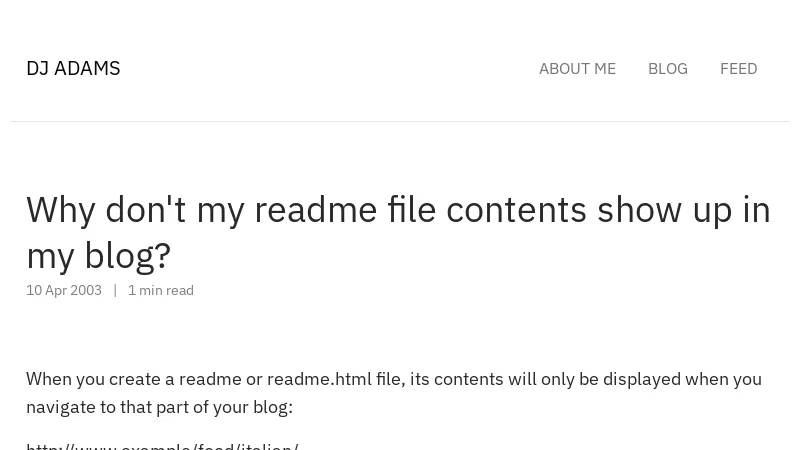800x450 pixels.
Task: Click the word "readme" in the headline
Action: [315, 210]
